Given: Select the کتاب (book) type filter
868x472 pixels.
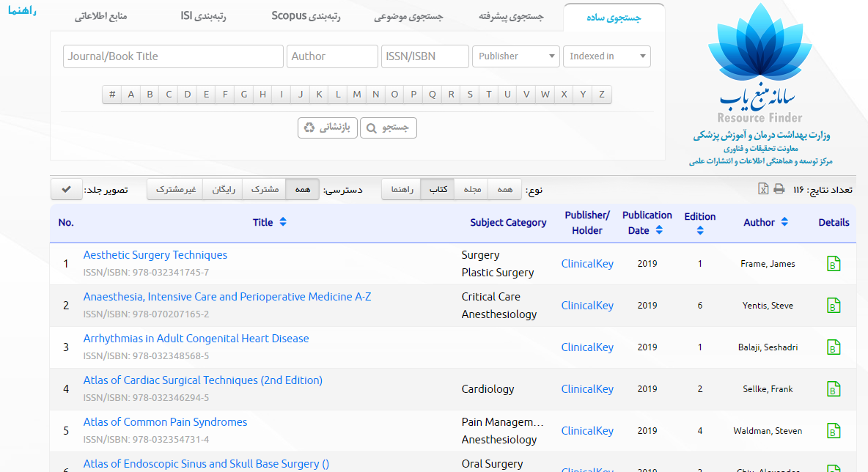Looking at the screenshot, I should click(x=438, y=190).
